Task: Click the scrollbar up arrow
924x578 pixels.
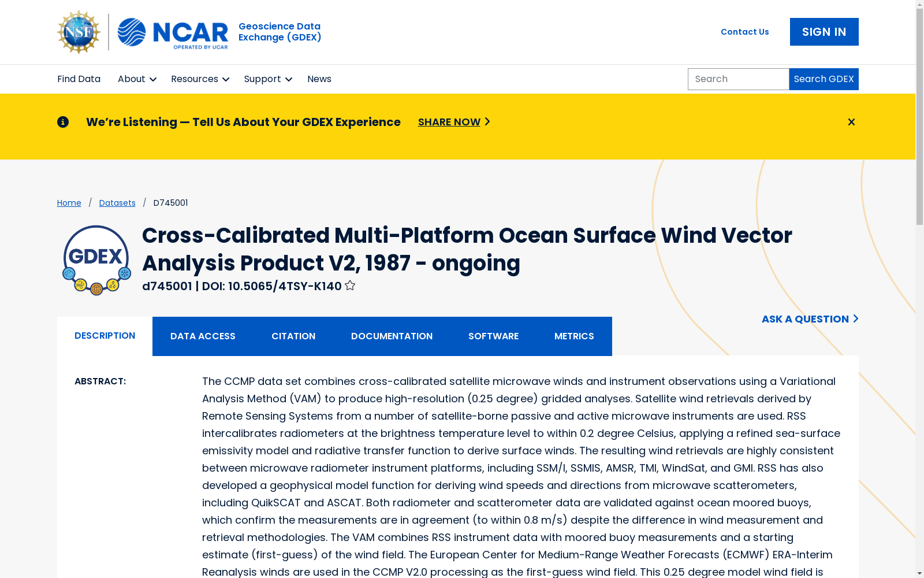Action: coord(919,4)
